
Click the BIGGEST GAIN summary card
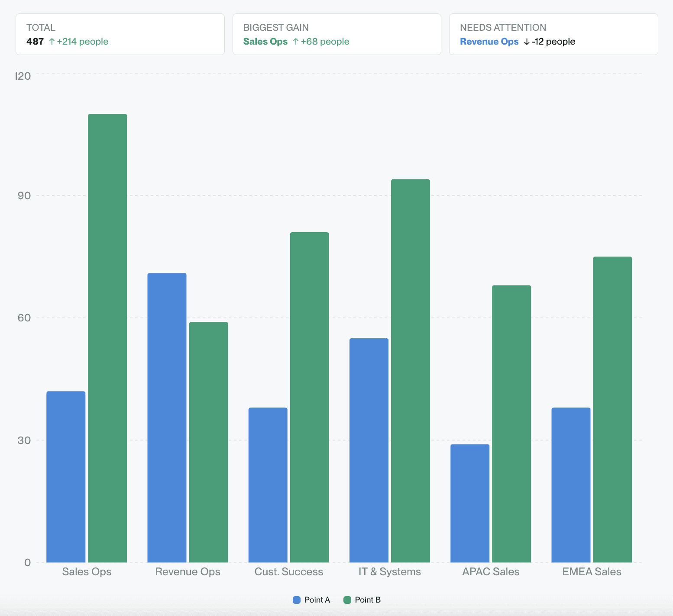pos(337,34)
